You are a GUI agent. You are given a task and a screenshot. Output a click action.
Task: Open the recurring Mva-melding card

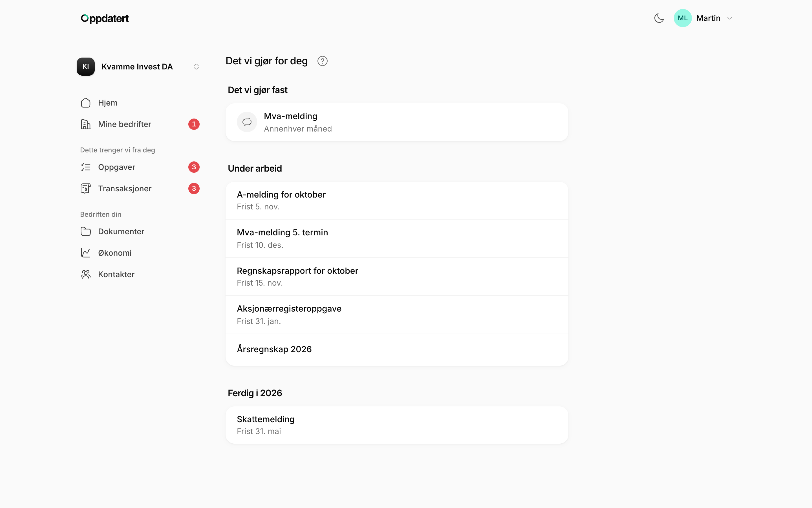tap(397, 122)
